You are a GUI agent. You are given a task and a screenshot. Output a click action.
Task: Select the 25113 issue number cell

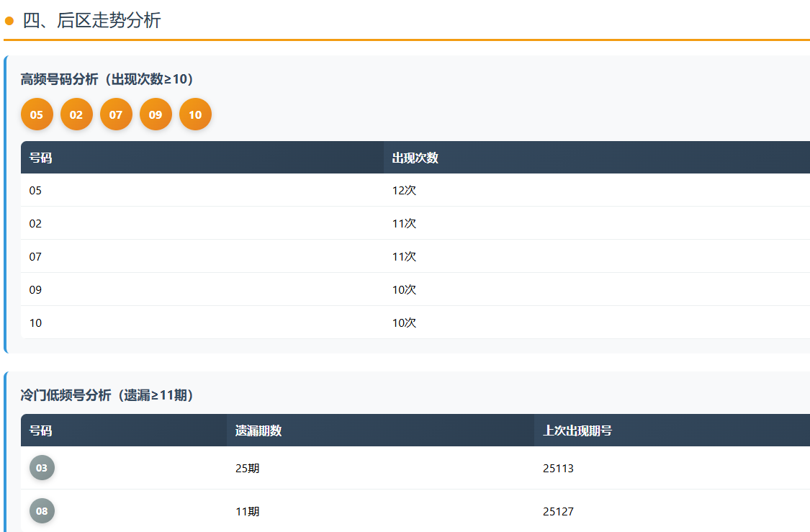[x=558, y=469]
